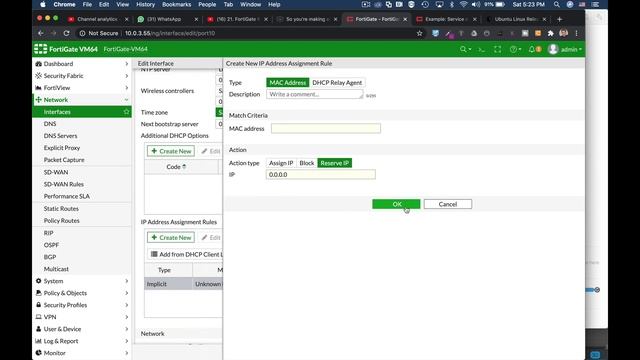Choose Assign IP action type
The image size is (640, 360).
(x=281, y=163)
